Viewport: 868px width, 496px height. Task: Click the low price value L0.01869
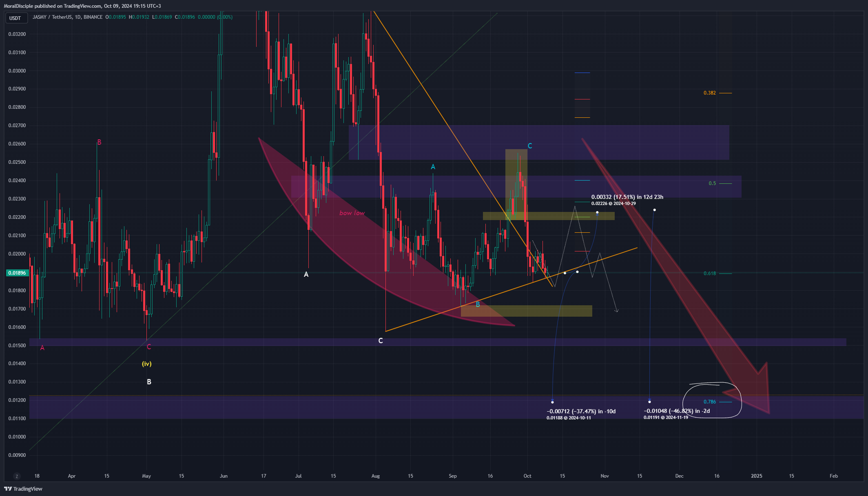point(162,17)
